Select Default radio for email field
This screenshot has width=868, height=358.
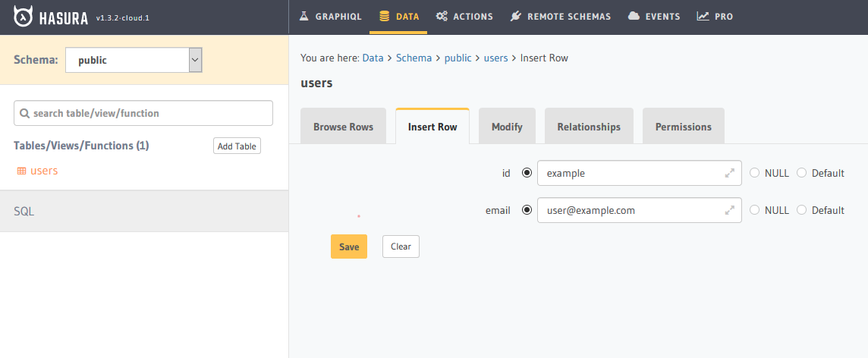tap(801, 210)
